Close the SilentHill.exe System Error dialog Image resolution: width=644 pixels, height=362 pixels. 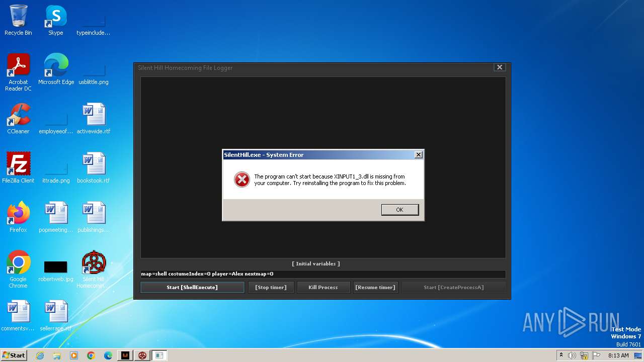point(418,155)
